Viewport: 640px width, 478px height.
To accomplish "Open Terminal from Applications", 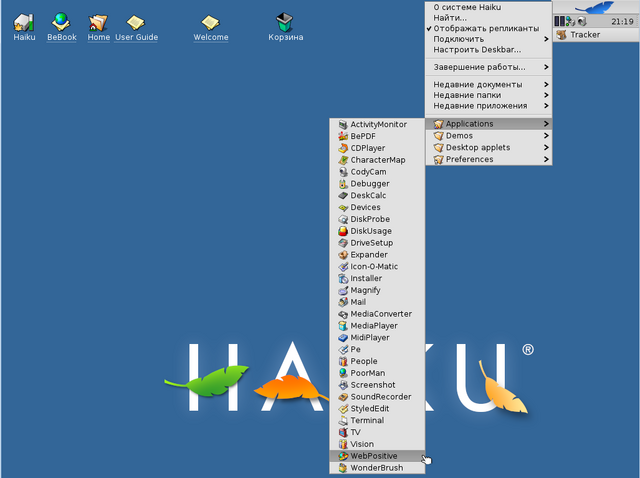I will pos(377,420).
